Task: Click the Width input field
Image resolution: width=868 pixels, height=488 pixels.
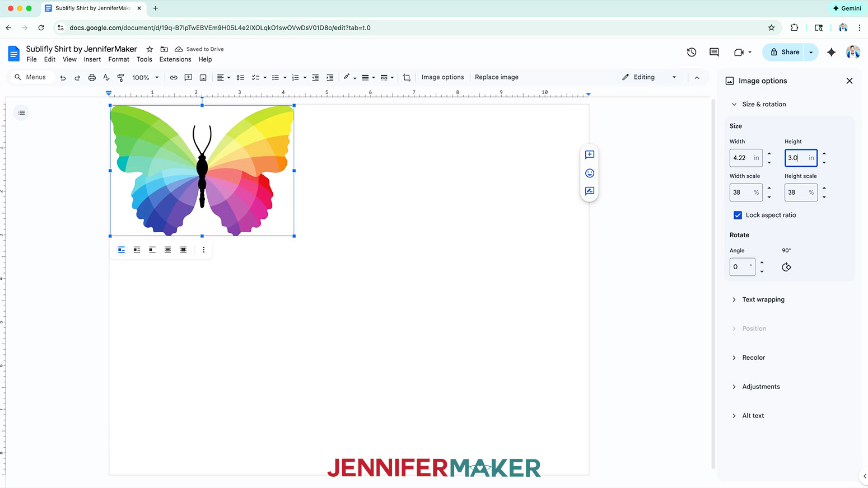Action: point(746,158)
